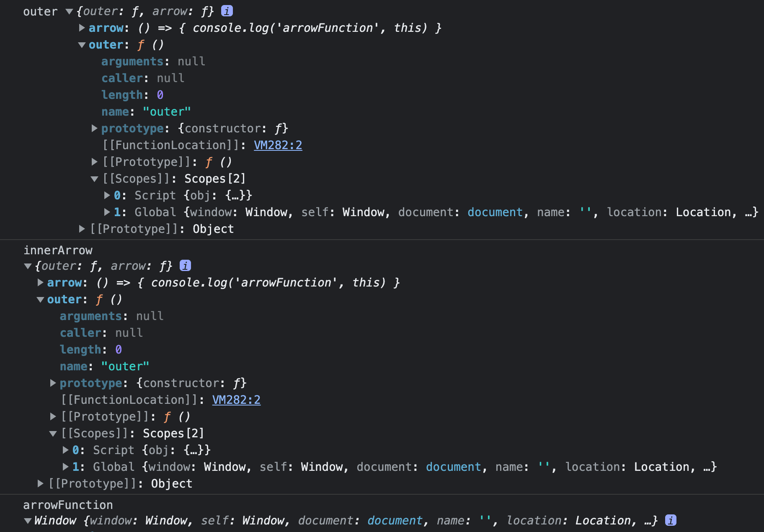The image size is (764, 532).
Task: Click info icon at end of Window object line
Action: 671,520
